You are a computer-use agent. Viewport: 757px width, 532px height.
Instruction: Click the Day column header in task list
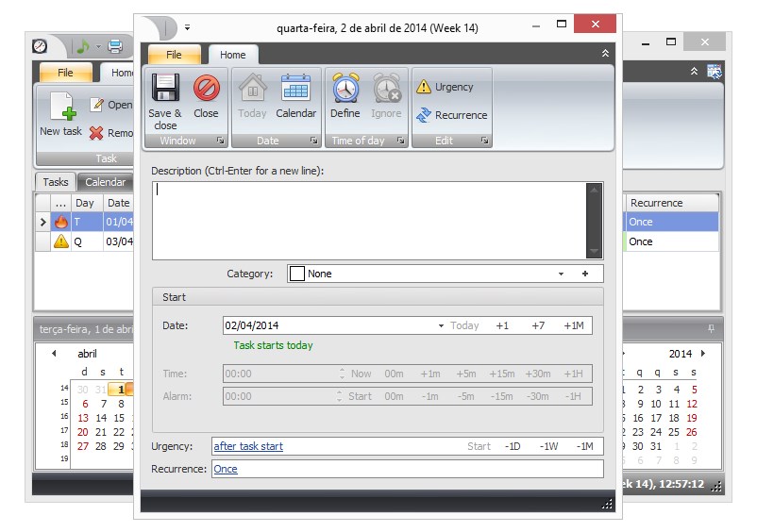coord(85,203)
